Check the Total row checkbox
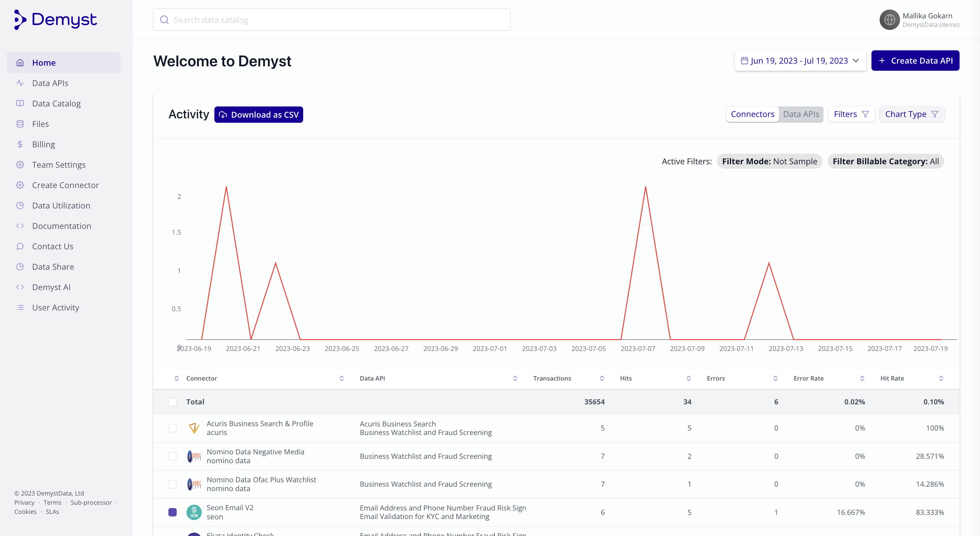980x536 pixels. (x=173, y=402)
